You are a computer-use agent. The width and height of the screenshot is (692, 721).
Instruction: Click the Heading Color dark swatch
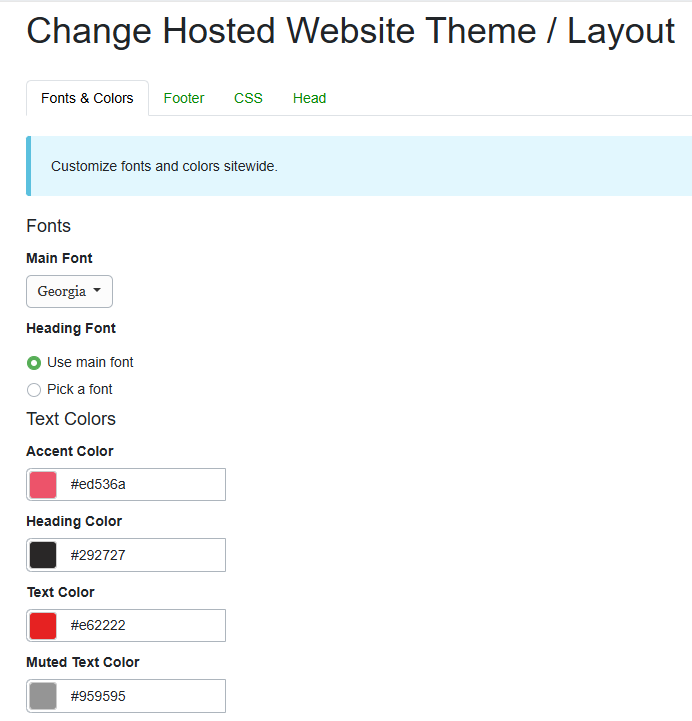43,555
